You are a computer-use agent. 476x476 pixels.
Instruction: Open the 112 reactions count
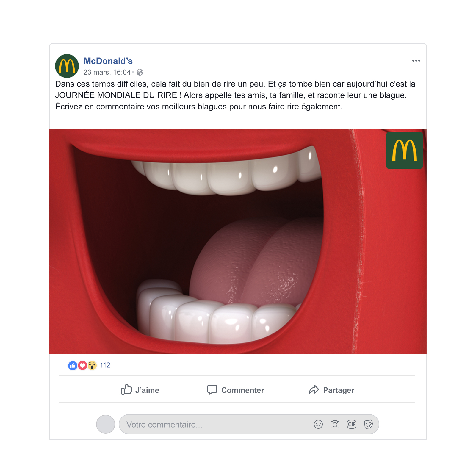105,365
